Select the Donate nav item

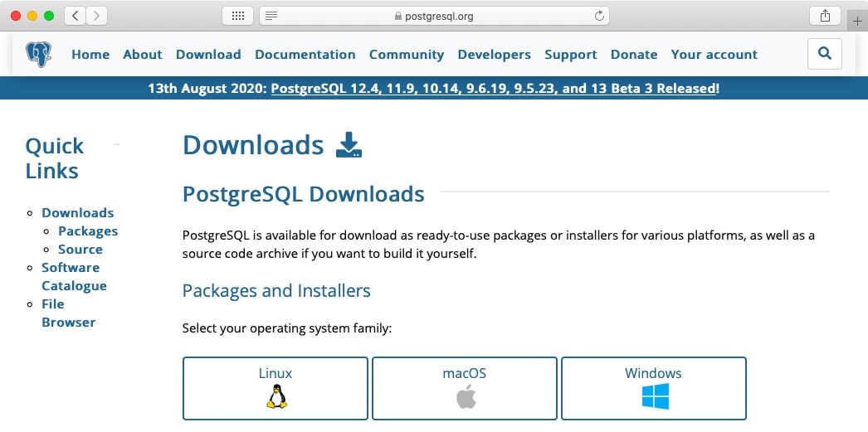[x=633, y=55]
